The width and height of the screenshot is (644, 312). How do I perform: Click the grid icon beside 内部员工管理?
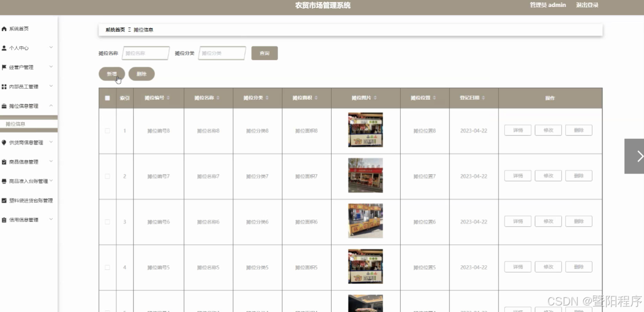4,87
